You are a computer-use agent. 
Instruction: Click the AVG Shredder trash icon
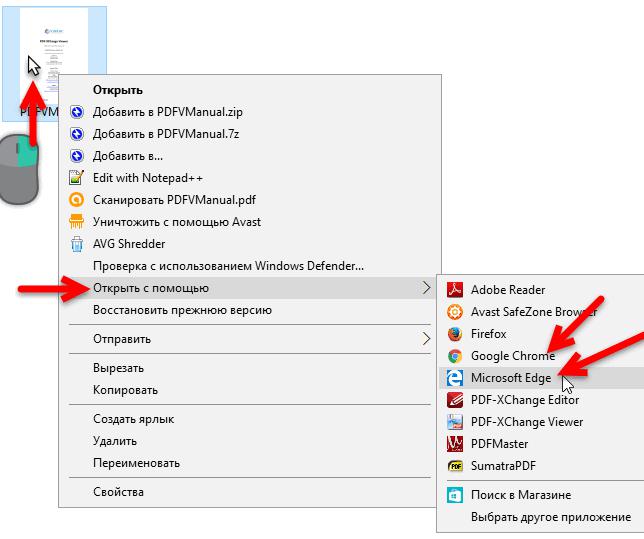[x=76, y=244]
